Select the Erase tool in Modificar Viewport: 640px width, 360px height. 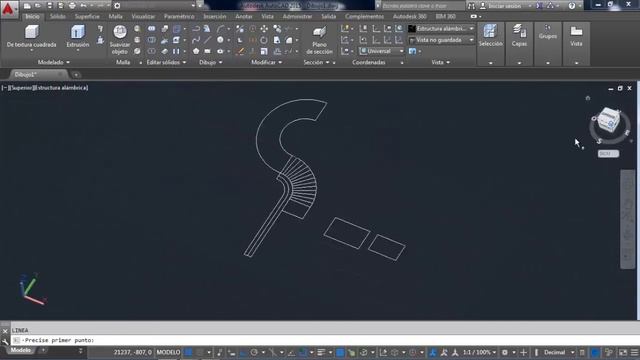click(240, 51)
